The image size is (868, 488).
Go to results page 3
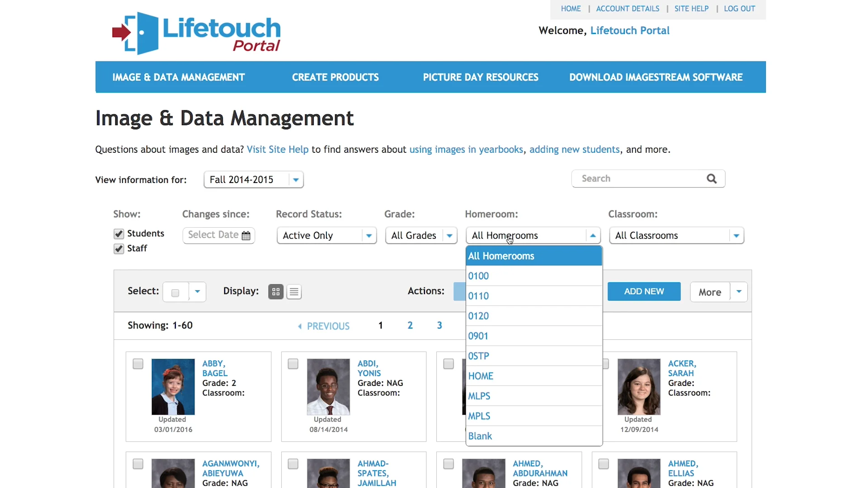pyautogui.click(x=439, y=325)
